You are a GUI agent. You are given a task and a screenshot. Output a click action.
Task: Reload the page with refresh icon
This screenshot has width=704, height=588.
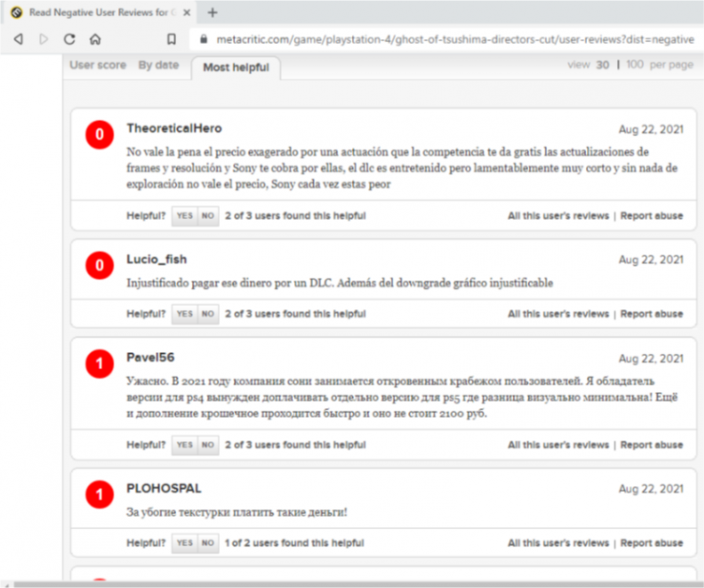click(69, 39)
